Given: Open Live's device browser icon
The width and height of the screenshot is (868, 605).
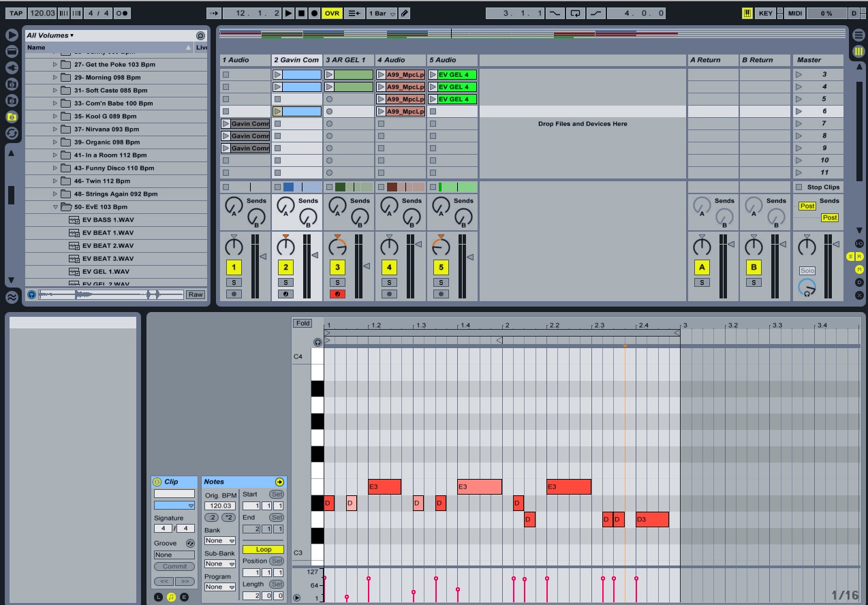Looking at the screenshot, I should tap(12, 51).
